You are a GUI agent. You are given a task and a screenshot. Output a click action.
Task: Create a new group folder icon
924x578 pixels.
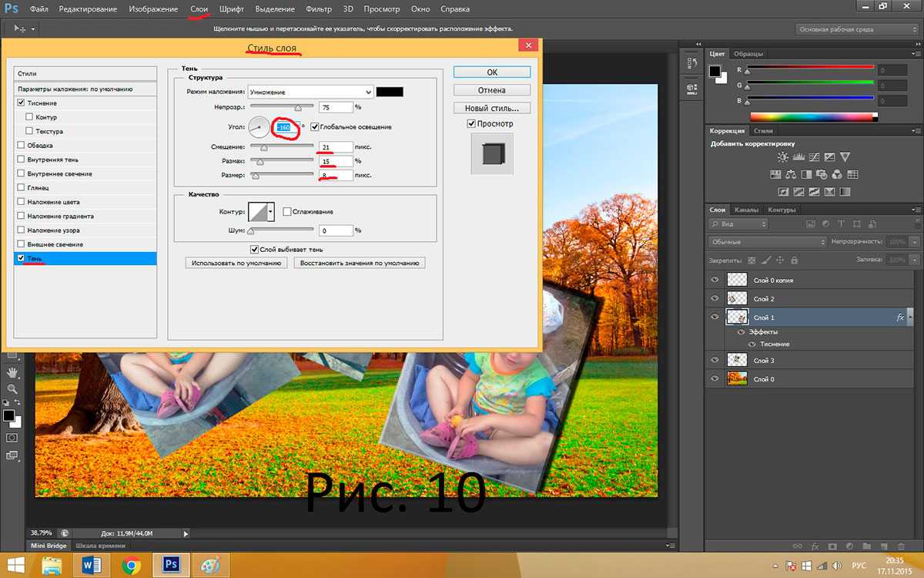871,546
